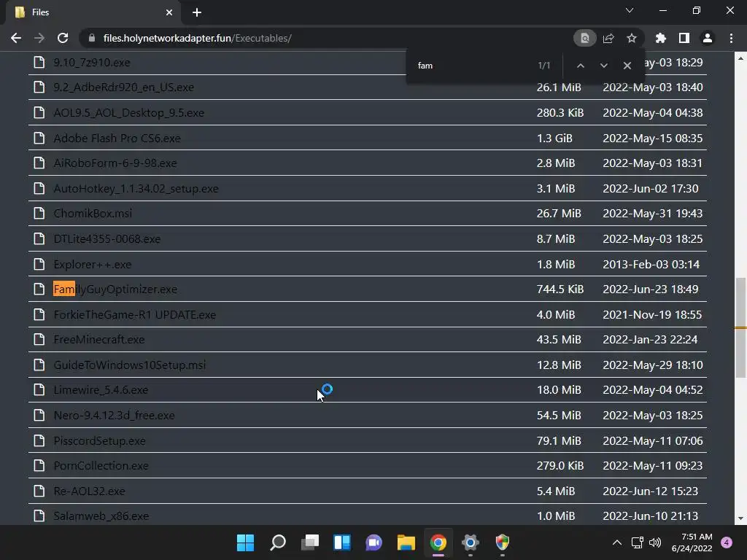The image size is (747, 560).
Task: Click into the find box containing 'fam'
Action: click(472, 66)
